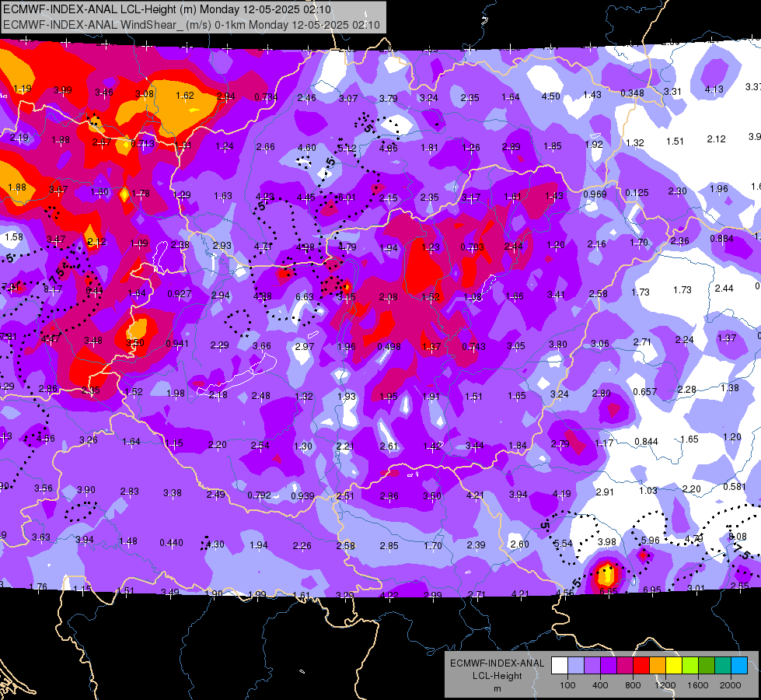Click the wind shear value 6.63

[304, 296]
